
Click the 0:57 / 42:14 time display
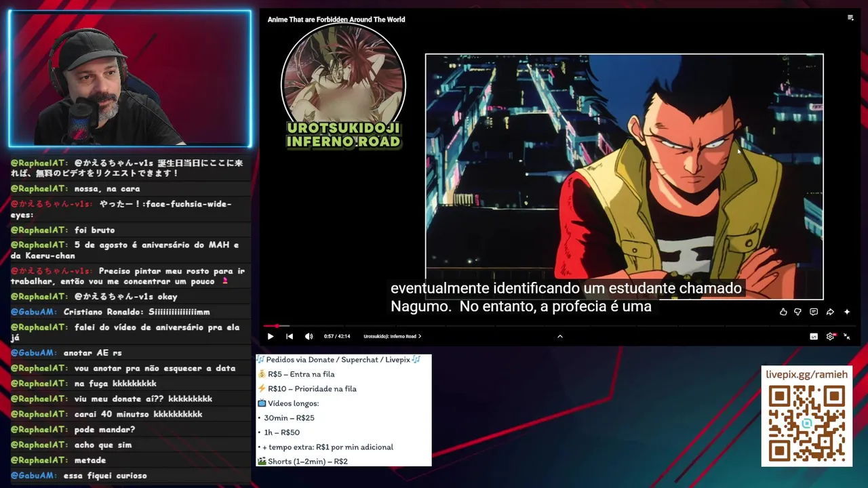click(x=337, y=336)
